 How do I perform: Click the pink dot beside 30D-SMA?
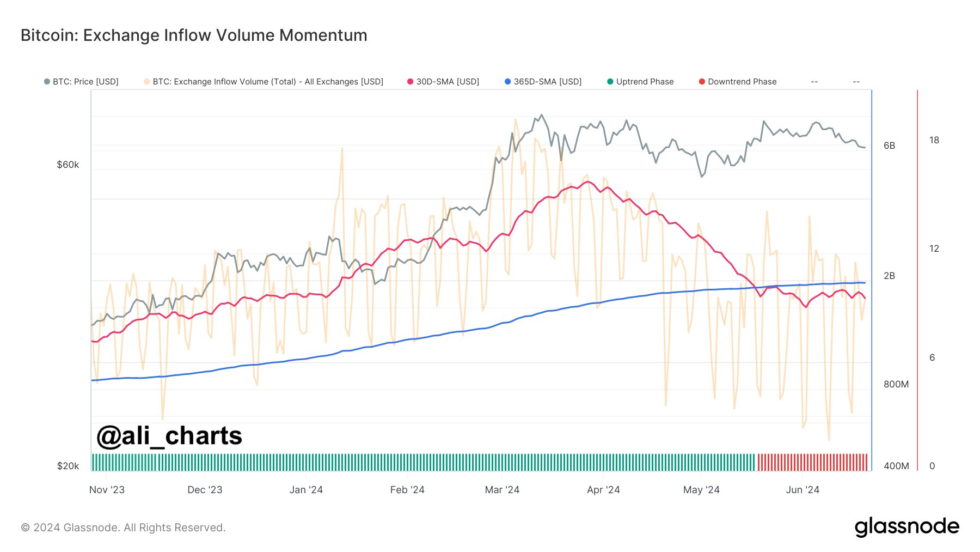411,82
